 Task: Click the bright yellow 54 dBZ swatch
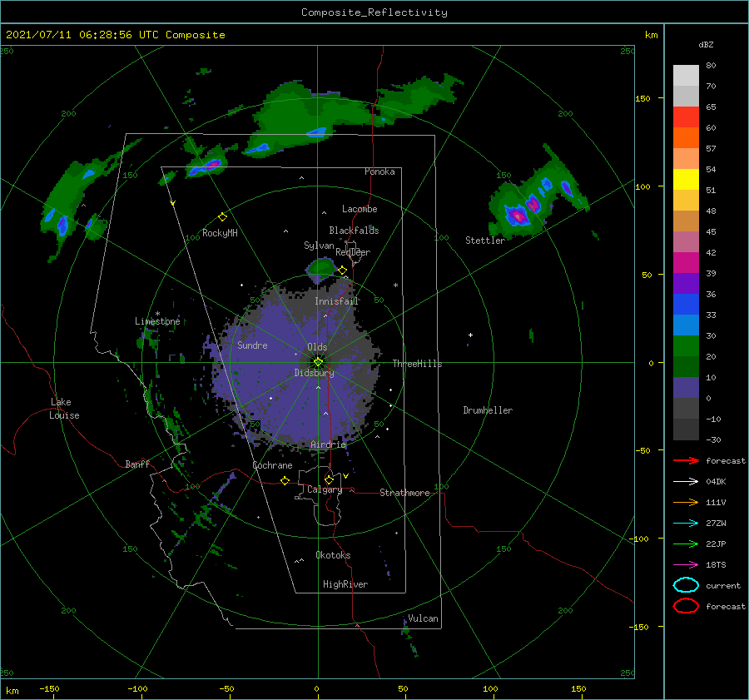686,180
